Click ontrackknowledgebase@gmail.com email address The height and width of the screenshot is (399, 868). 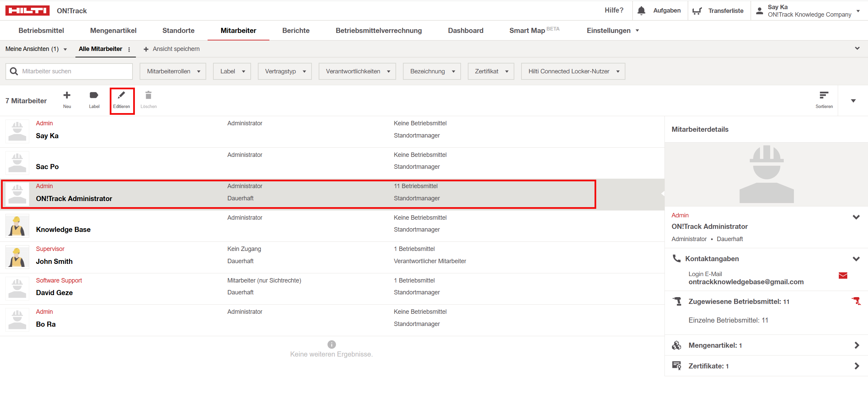pyautogui.click(x=746, y=282)
